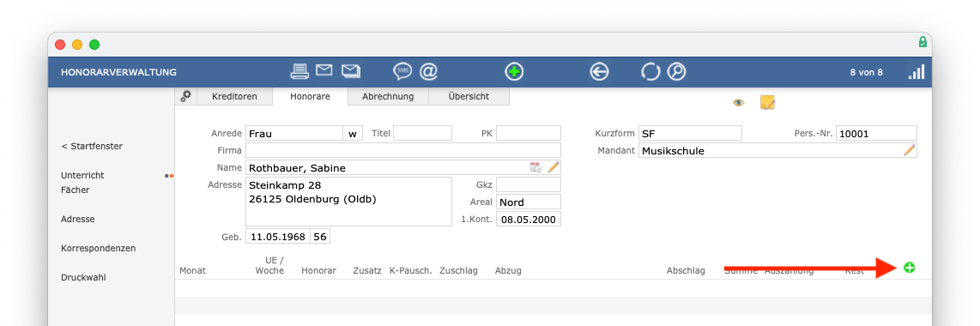Select the Honorare tab
The image size is (980, 326).
(x=310, y=96)
